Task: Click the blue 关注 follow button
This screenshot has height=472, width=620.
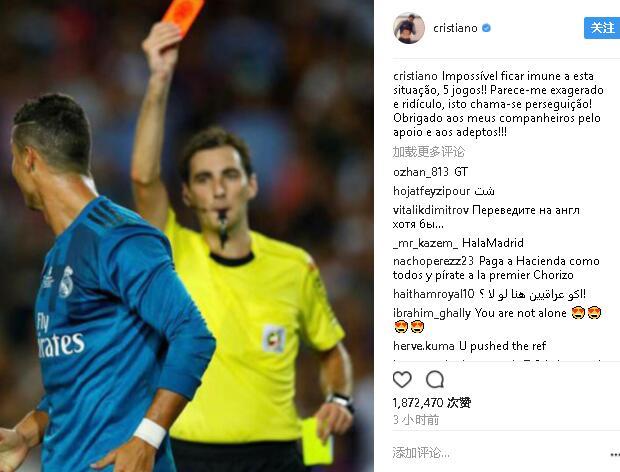Action: pos(602,28)
